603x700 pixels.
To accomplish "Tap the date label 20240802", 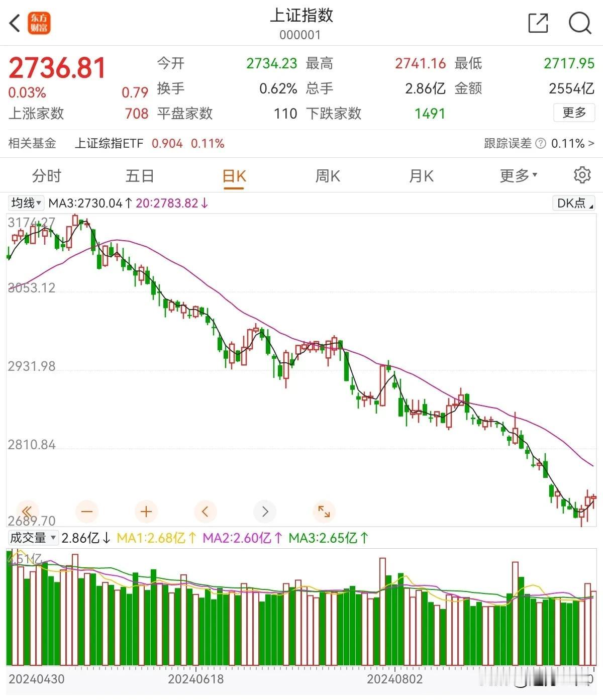I will 395,679.
